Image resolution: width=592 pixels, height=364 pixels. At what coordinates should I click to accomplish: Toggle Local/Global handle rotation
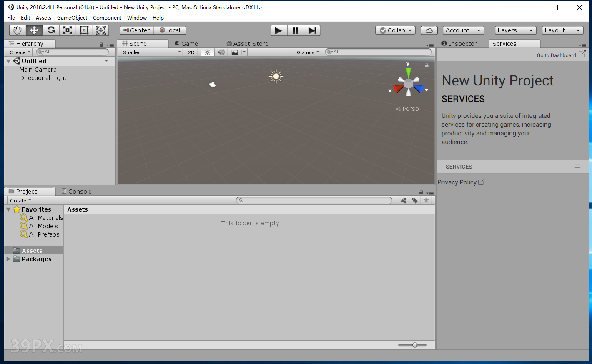click(170, 30)
